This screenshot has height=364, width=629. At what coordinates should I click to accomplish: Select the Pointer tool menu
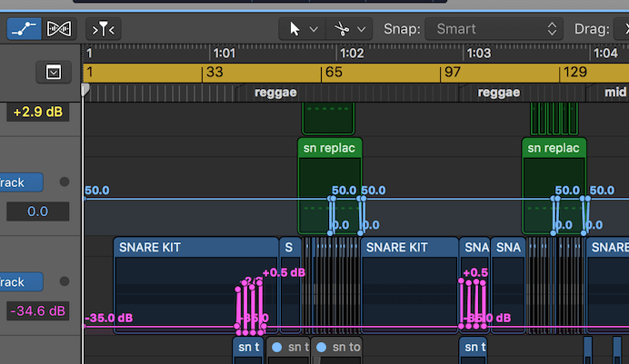(295, 29)
